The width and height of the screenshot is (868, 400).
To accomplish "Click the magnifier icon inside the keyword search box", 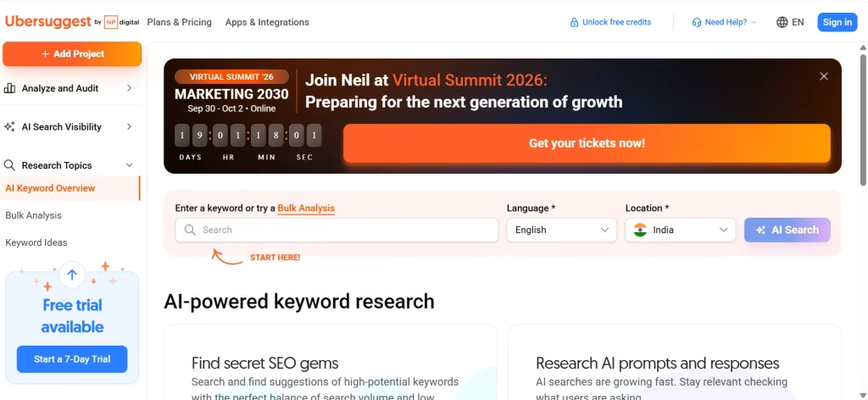I will [190, 230].
